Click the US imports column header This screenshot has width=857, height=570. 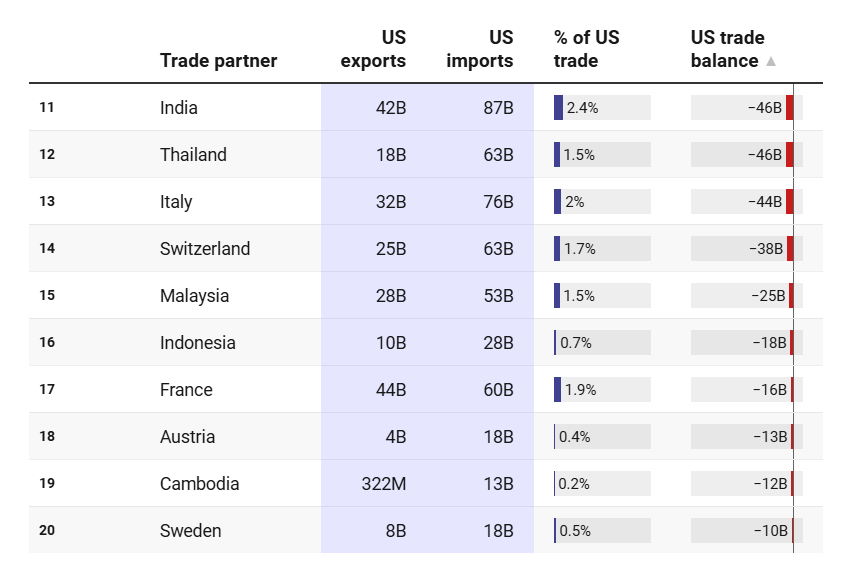[x=480, y=50]
